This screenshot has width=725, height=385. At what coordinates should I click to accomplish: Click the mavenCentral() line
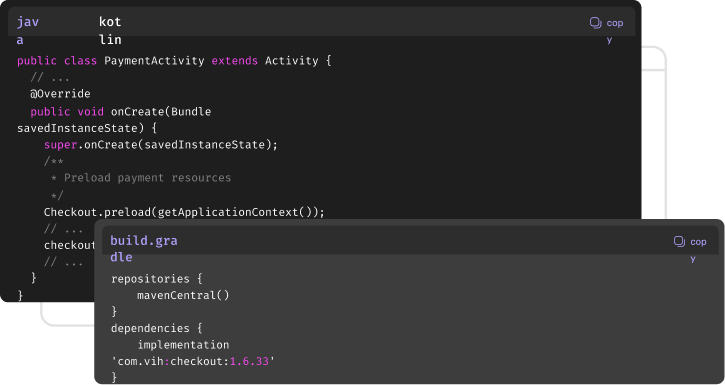(183, 295)
